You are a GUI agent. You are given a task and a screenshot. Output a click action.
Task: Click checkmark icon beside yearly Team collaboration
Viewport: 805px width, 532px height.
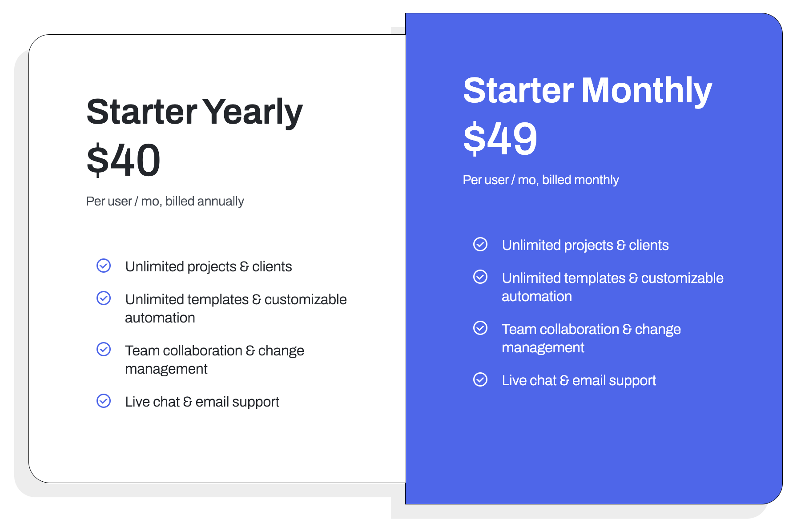104,349
